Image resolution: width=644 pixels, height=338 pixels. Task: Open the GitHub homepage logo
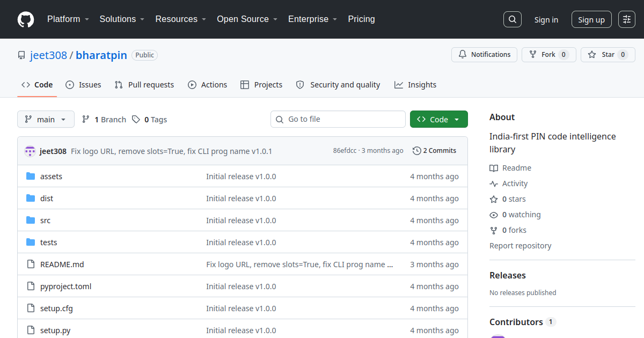tap(26, 19)
